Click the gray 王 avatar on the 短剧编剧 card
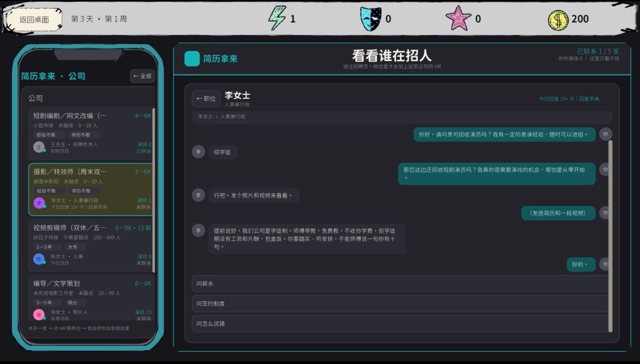 click(39, 147)
